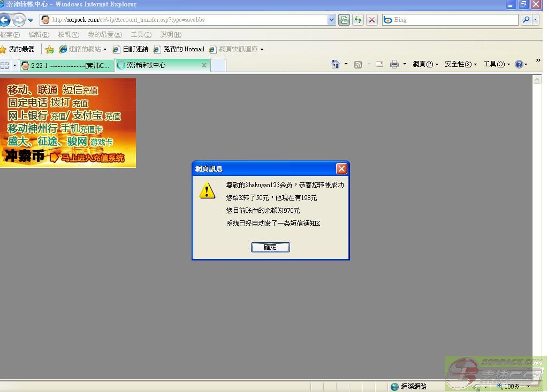Viewport: 548px width, 392px height.
Task: Click the 確定 button in dialog
Action: click(270, 247)
